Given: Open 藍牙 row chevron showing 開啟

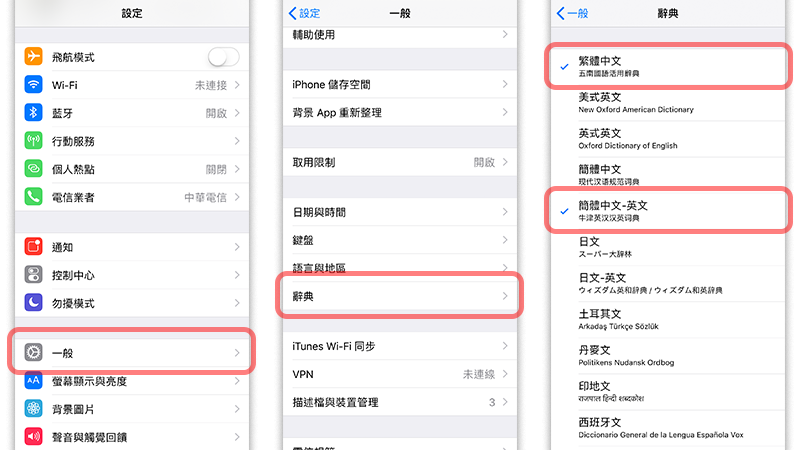Looking at the screenshot, I should (x=237, y=113).
